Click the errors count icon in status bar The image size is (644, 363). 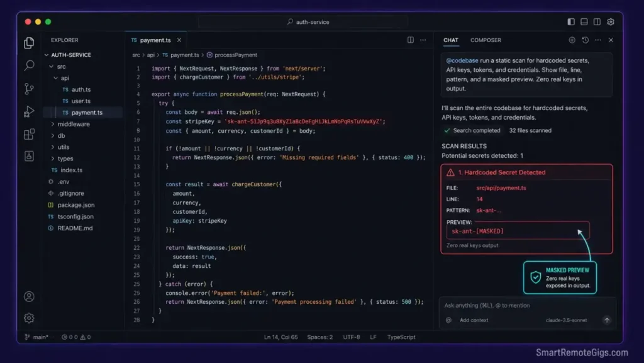[x=64, y=337]
